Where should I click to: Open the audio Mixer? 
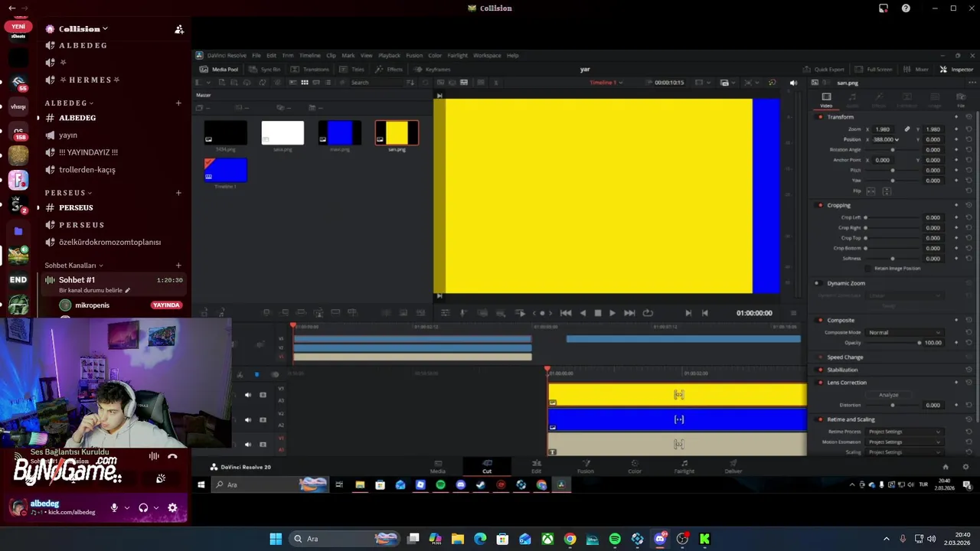point(916,69)
